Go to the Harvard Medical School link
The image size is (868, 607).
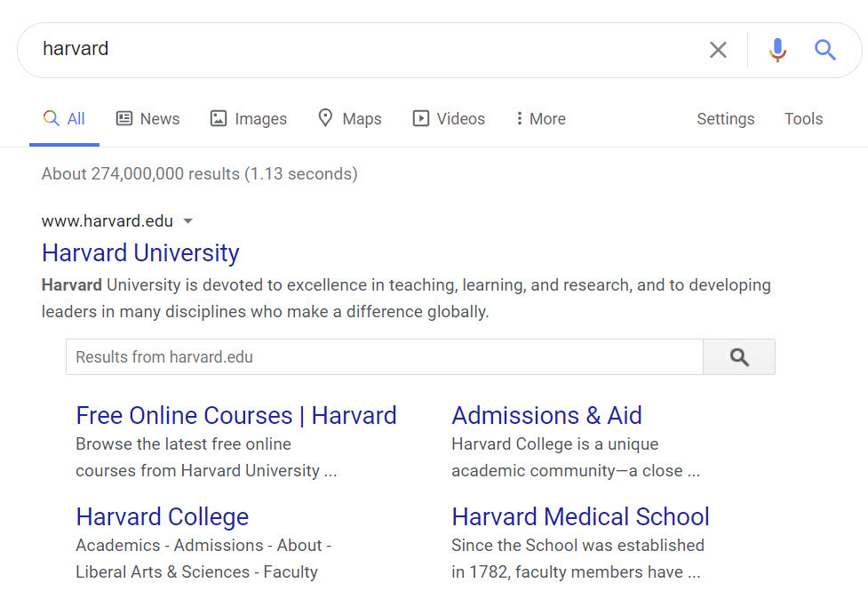click(x=580, y=517)
